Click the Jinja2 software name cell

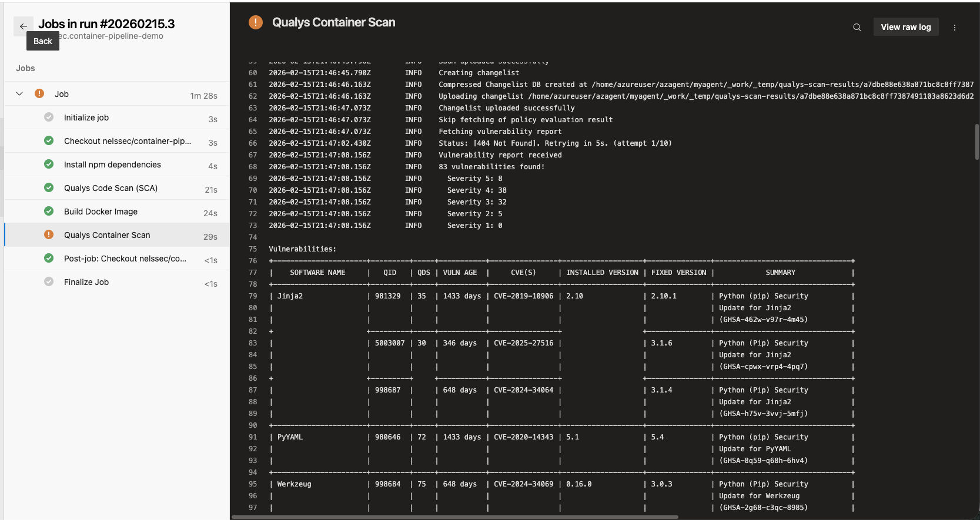(290, 296)
